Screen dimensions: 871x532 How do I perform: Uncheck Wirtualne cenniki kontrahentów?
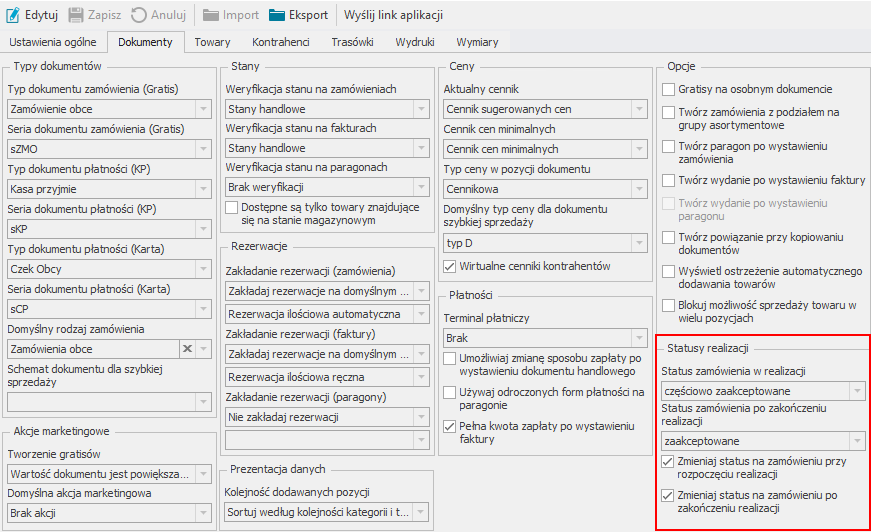click(x=449, y=266)
